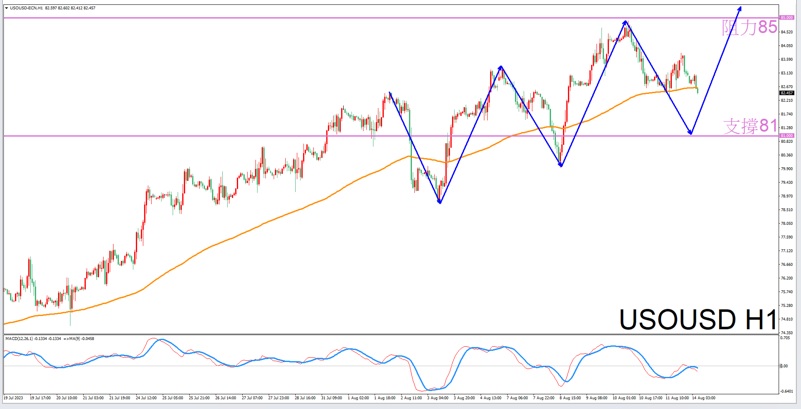Click the 82.670 price axis value
This screenshot has width=801, height=409.
[x=786, y=86]
